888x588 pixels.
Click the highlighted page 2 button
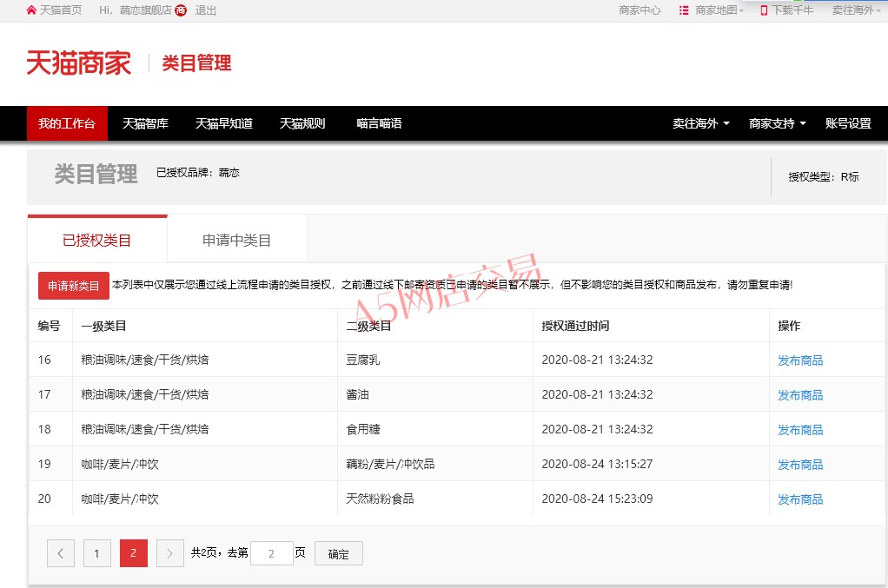(134, 553)
